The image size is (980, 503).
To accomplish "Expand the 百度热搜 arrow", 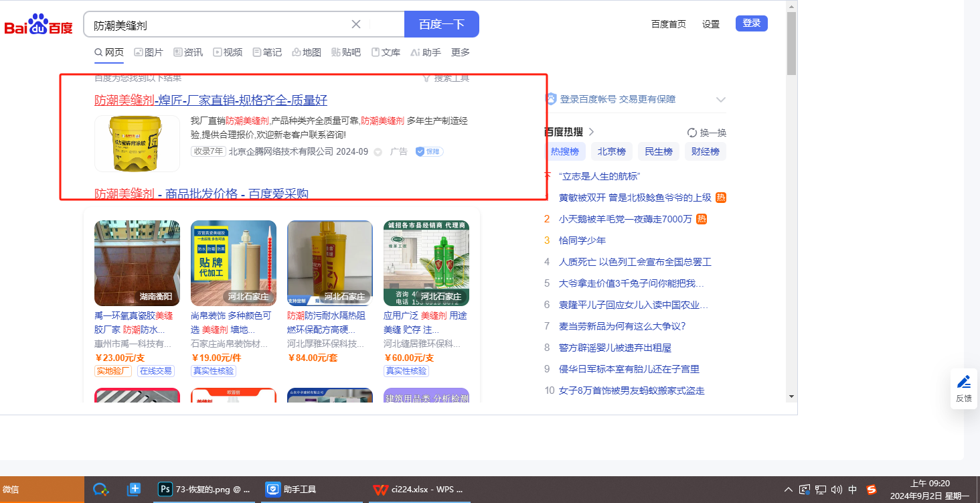I will [591, 132].
